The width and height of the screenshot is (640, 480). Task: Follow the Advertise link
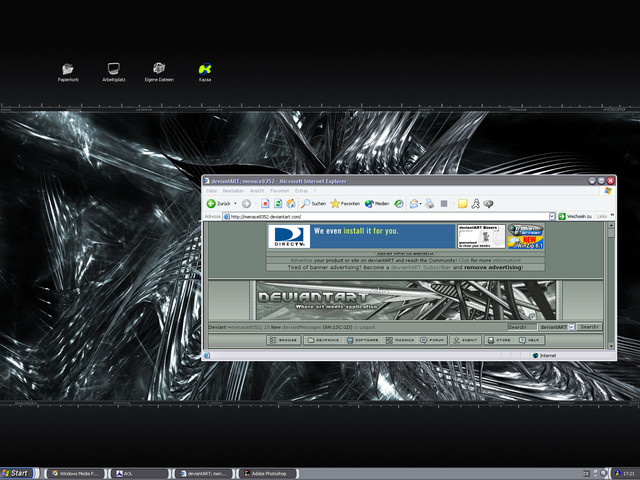coord(301,260)
